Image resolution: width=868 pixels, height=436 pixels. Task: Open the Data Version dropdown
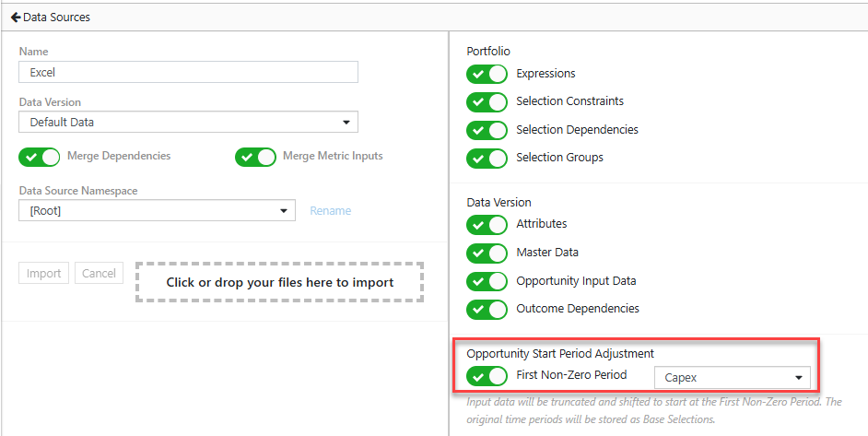click(188, 122)
